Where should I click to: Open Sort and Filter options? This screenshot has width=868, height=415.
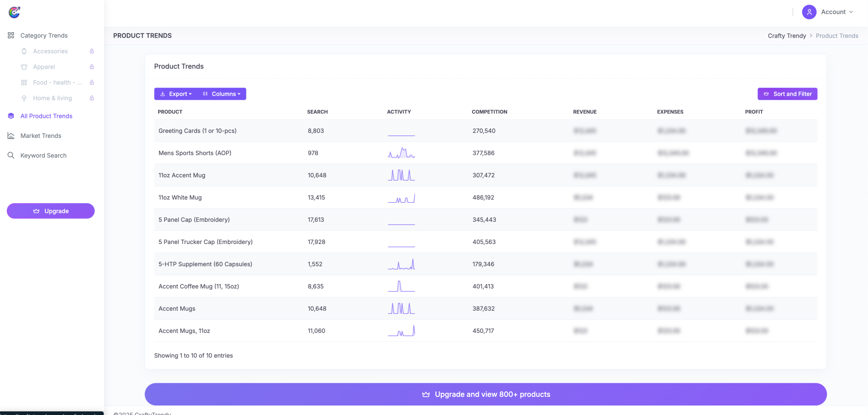pyautogui.click(x=787, y=94)
